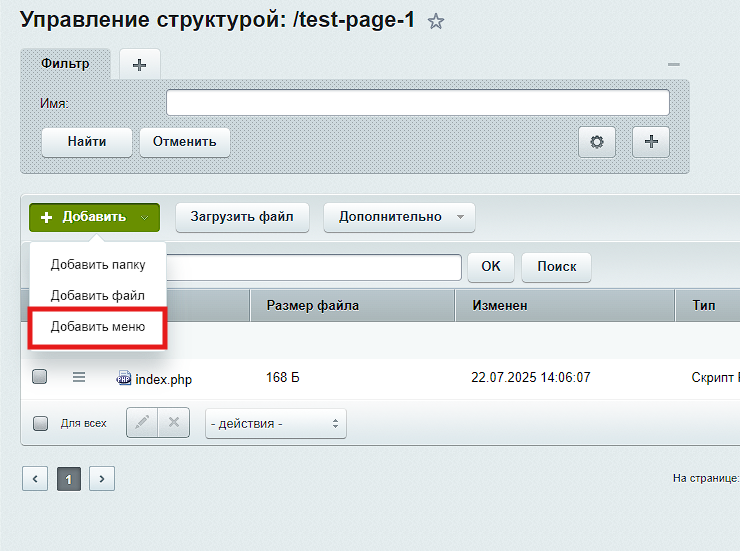Enable the "Для всех" checkbox

40,423
